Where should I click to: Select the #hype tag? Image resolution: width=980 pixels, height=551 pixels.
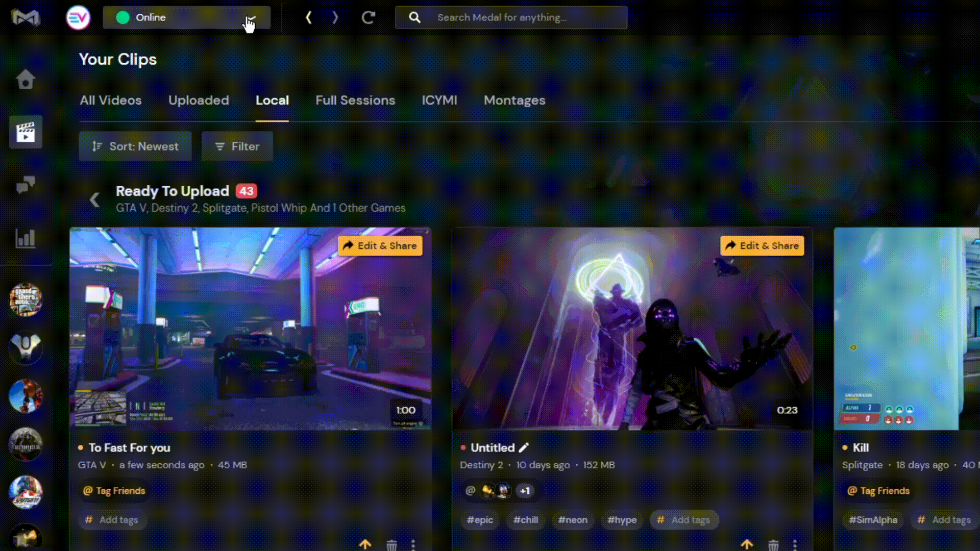[622, 520]
